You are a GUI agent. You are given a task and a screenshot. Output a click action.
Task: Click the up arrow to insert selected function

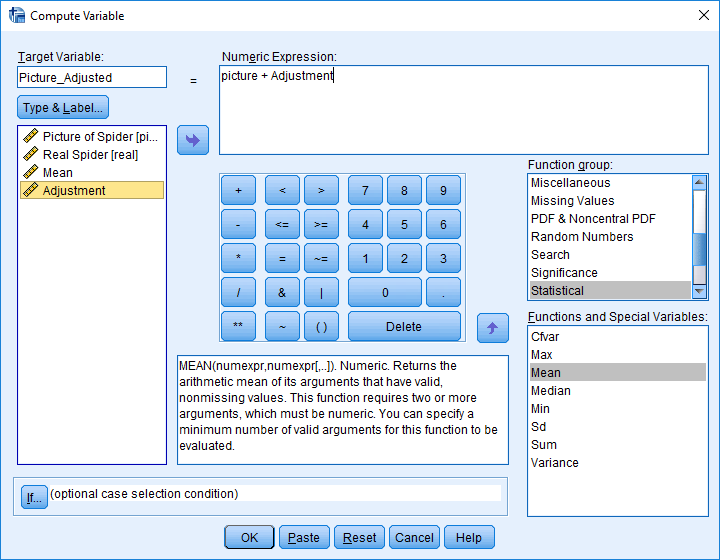(492, 327)
